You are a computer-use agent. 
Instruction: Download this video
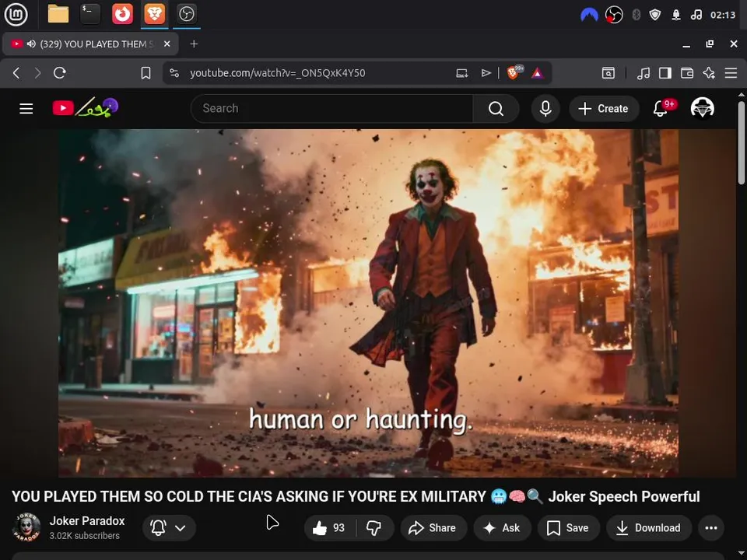(649, 527)
